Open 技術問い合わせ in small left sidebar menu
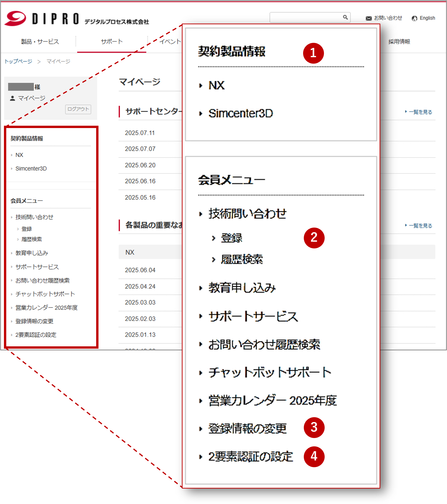The width and height of the screenshot is (447, 504). (x=34, y=217)
